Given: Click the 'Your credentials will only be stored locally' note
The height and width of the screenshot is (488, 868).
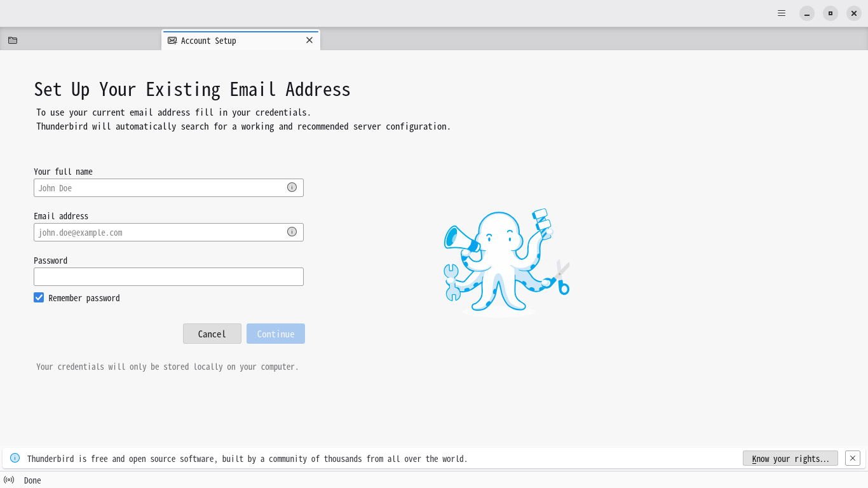Looking at the screenshot, I should [167, 367].
